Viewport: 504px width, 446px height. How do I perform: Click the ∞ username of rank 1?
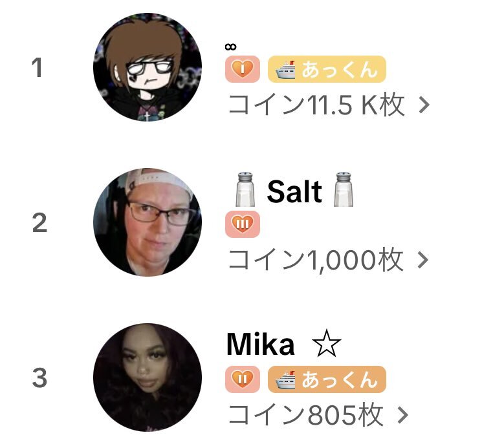tap(230, 47)
